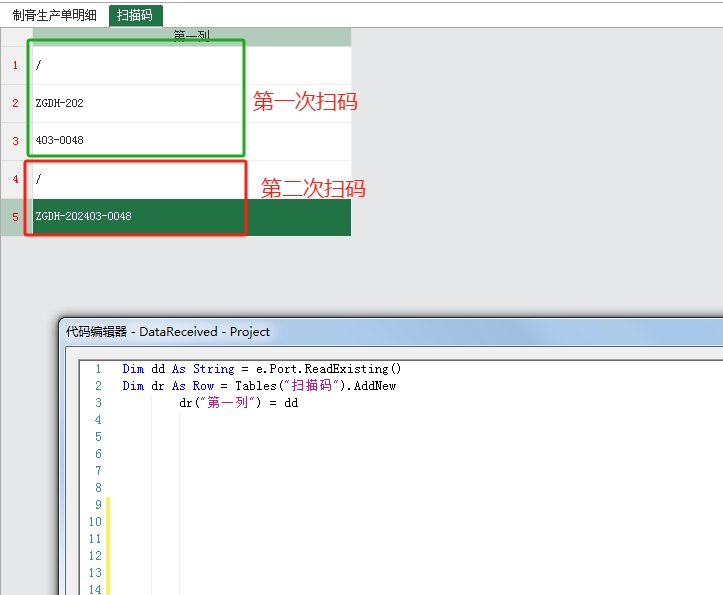The image size is (723, 595).
Task: Select row header number 5
Action: [x=16, y=217]
